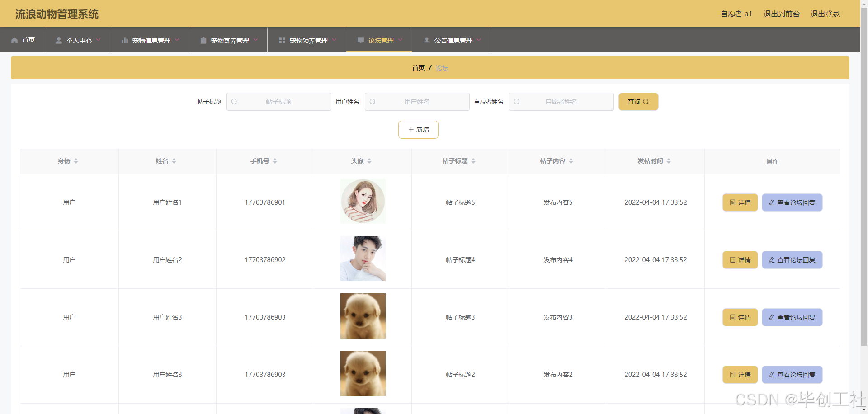The image size is (868, 414).
Task: Click the person icon beside 个人中心
Action: (x=59, y=40)
